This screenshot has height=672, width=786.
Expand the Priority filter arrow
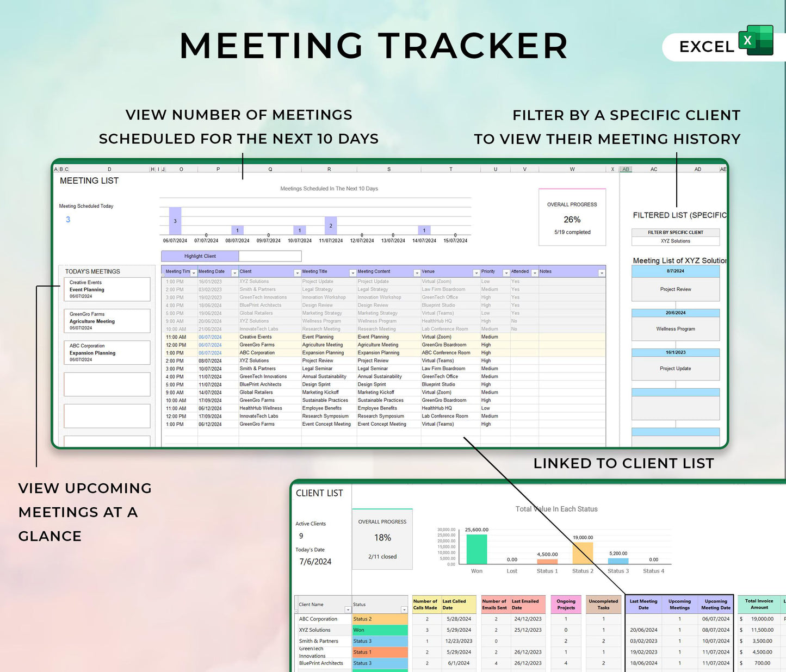pyautogui.click(x=506, y=273)
